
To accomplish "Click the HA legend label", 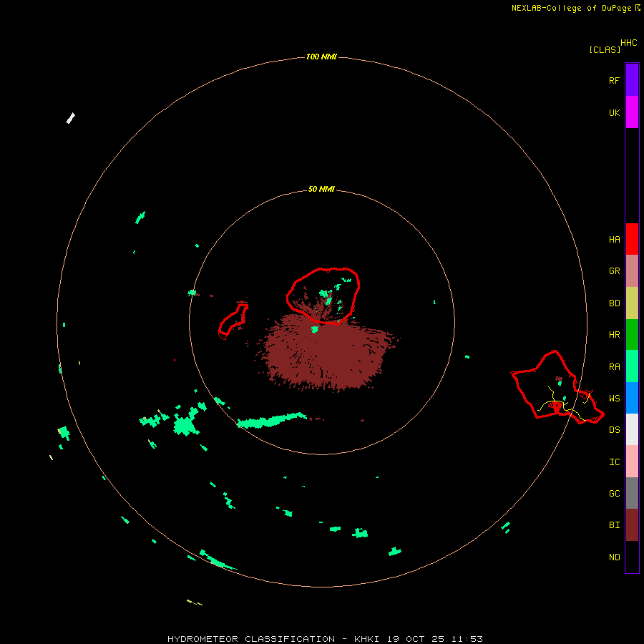I will (614, 240).
